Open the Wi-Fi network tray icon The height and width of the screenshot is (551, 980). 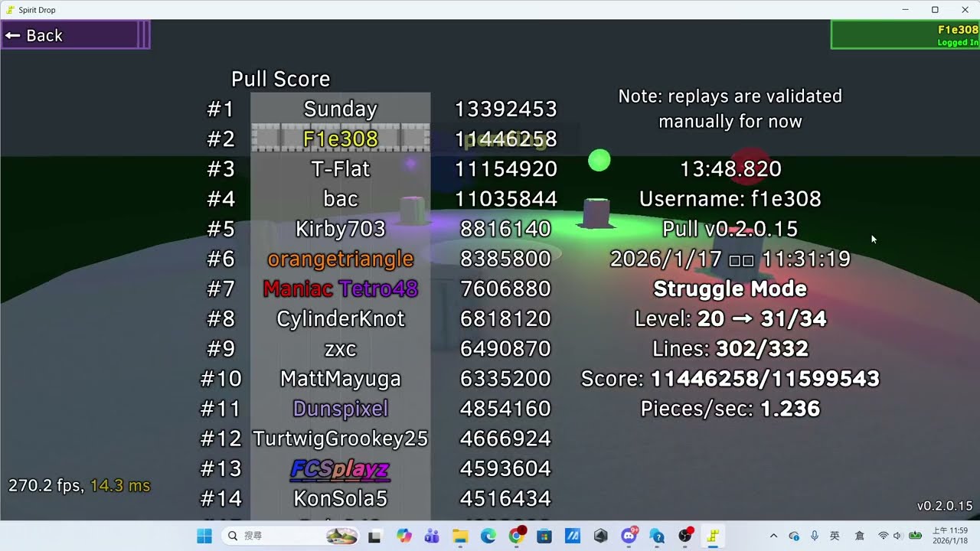(x=884, y=536)
